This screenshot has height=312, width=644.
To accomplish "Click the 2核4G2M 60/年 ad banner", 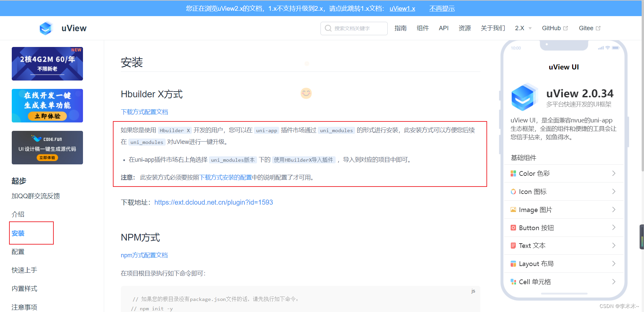I will [x=47, y=64].
